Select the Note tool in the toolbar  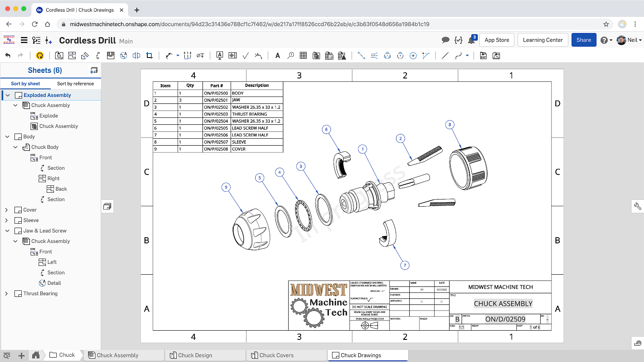click(277, 56)
